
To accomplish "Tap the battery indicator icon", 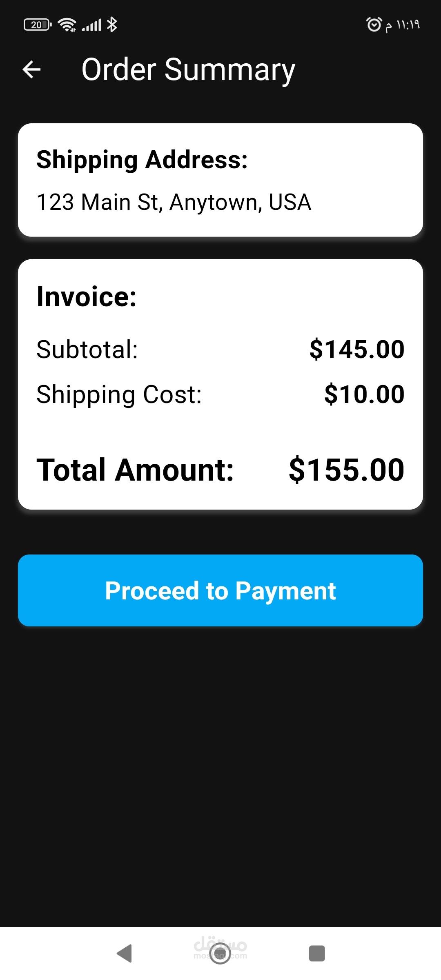I will [x=38, y=25].
